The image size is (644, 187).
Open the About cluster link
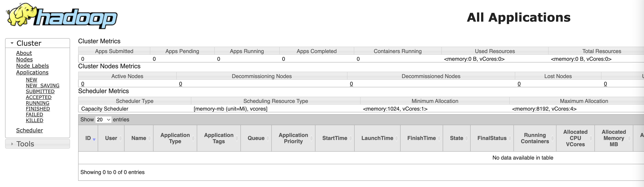[24, 53]
